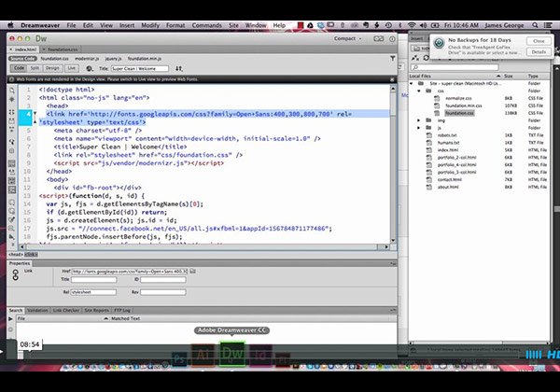This screenshot has width=560, height=392.
Task: Select the Validation tab
Action: 37,310
